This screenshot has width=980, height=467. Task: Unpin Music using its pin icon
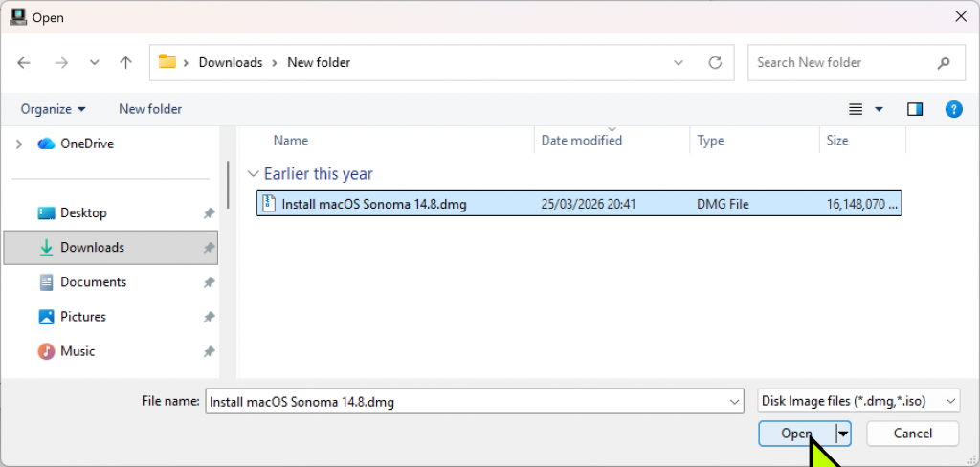tap(209, 352)
